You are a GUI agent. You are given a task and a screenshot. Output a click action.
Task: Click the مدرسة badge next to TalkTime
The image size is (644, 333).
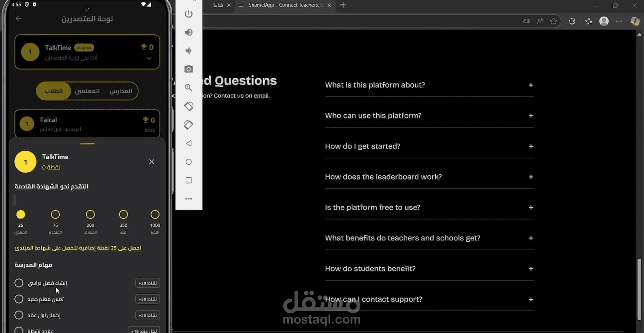(84, 48)
